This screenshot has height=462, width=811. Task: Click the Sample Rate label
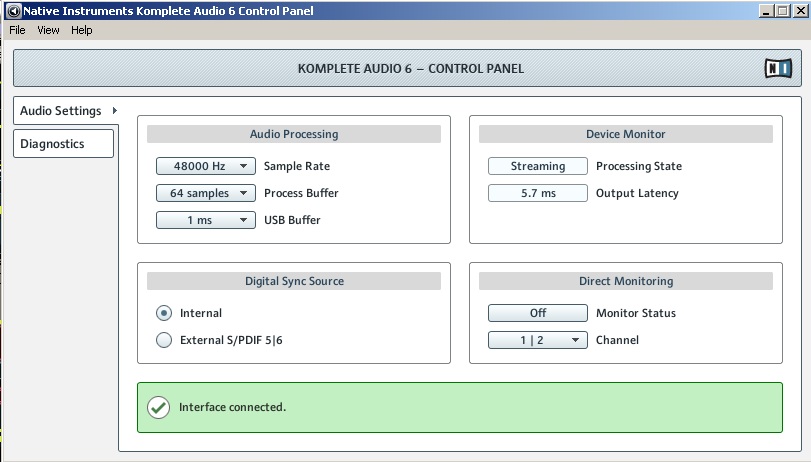click(297, 166)
